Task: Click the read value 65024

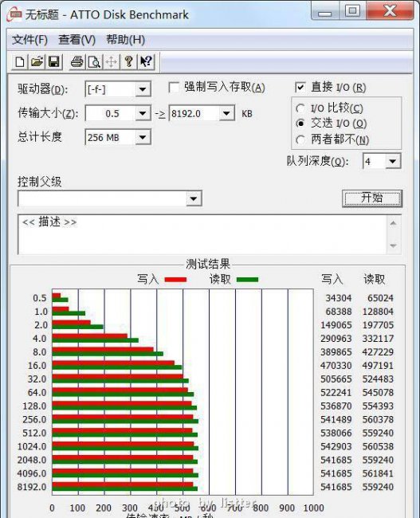Action: point(380,298)
